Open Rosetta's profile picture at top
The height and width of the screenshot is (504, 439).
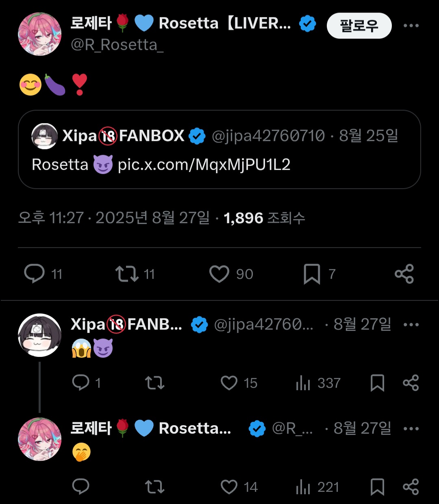click(39, 34)
